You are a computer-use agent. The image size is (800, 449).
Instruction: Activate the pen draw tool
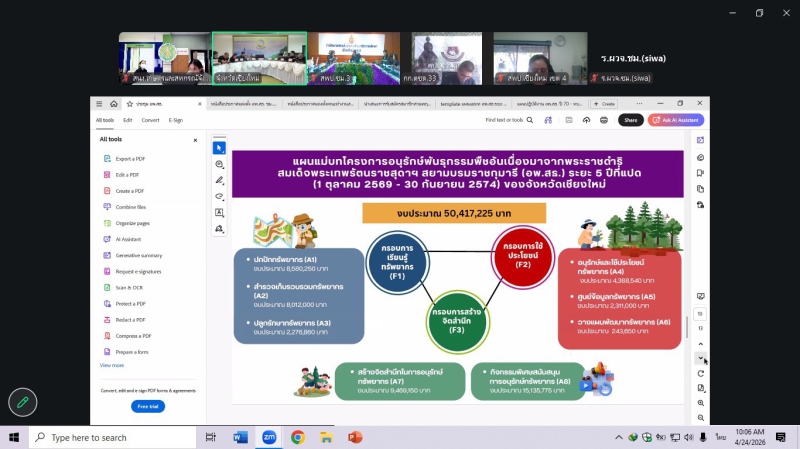pyautogui.click(x=219, y=180)
